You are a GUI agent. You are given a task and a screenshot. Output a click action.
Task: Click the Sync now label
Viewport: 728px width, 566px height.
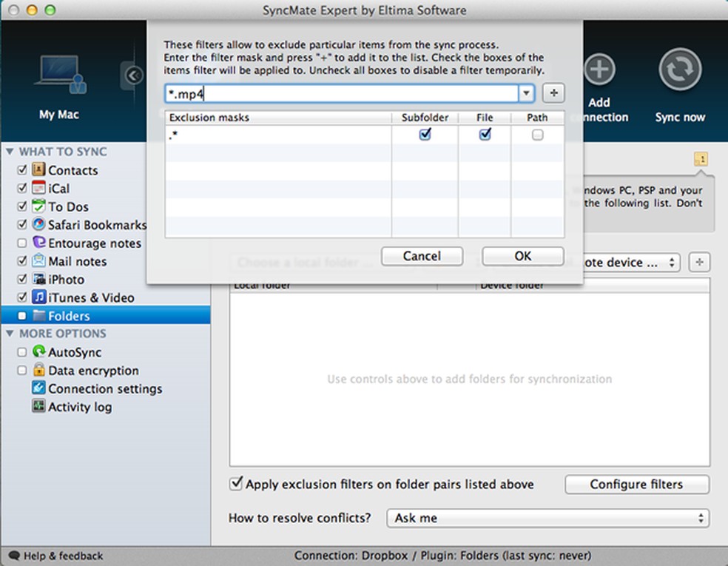click(680, 117)
